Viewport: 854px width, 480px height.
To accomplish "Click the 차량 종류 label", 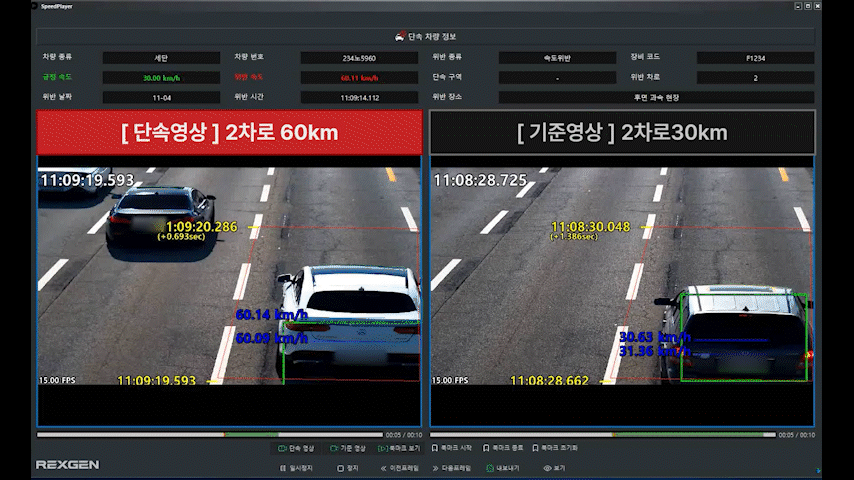I will click(57, 57).
